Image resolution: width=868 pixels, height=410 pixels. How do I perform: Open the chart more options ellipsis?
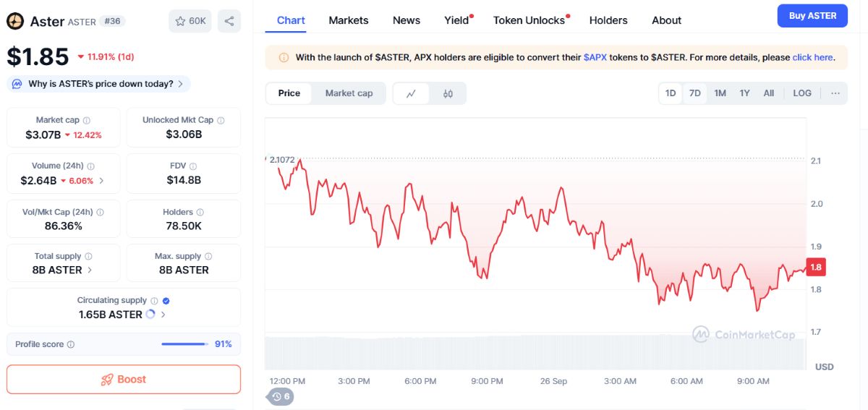(x=835, y=93)
